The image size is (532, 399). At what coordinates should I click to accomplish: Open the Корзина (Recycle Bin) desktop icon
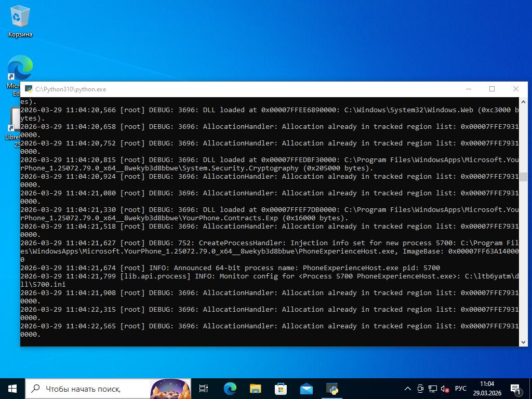[20, 21]
